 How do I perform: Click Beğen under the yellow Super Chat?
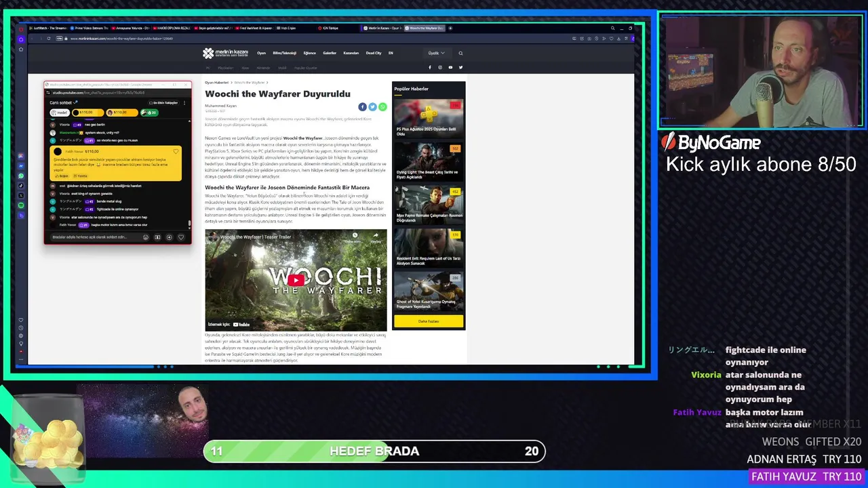point(62,176)
